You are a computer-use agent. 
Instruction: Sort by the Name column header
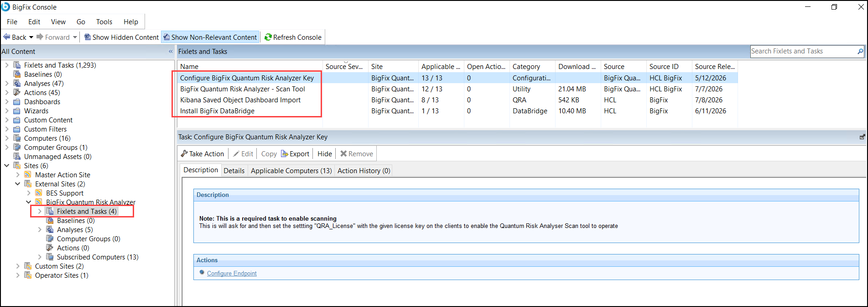click(x=249, y=66)
